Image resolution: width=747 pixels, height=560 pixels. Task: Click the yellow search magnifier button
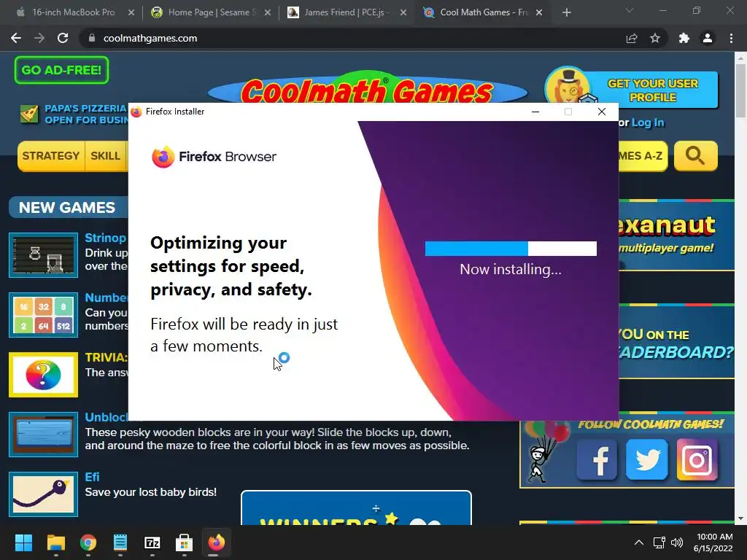tap(695, 156)
